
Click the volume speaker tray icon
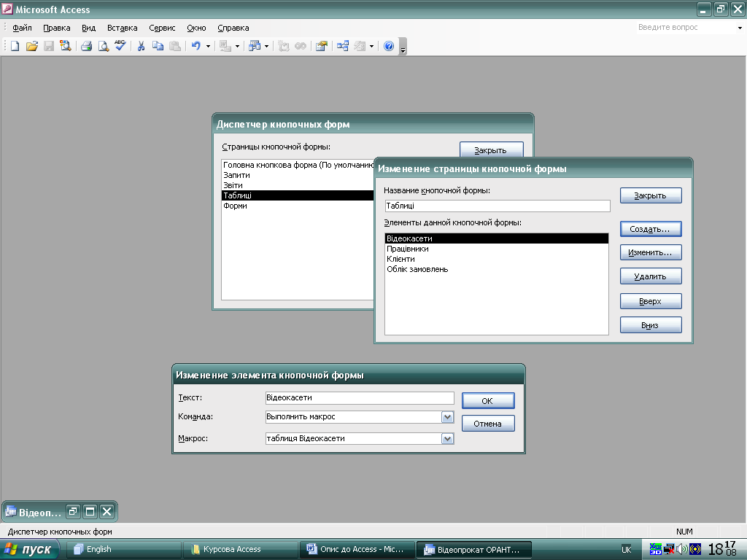tap(682, 549)
